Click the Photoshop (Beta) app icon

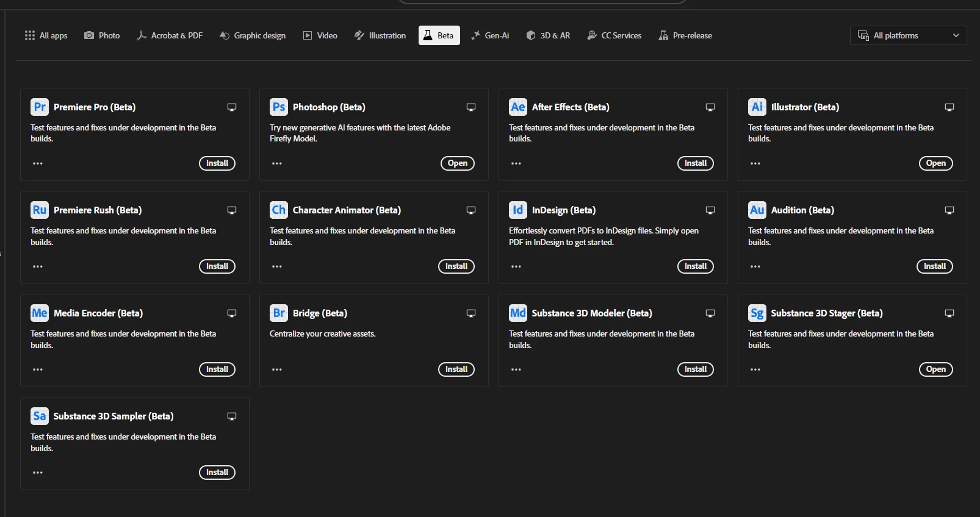[279, 107]
